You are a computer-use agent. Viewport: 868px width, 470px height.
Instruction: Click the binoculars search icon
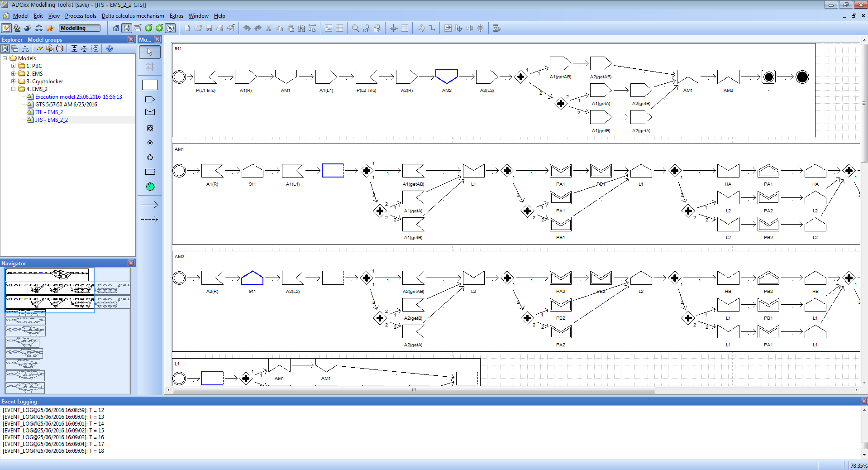301,28
